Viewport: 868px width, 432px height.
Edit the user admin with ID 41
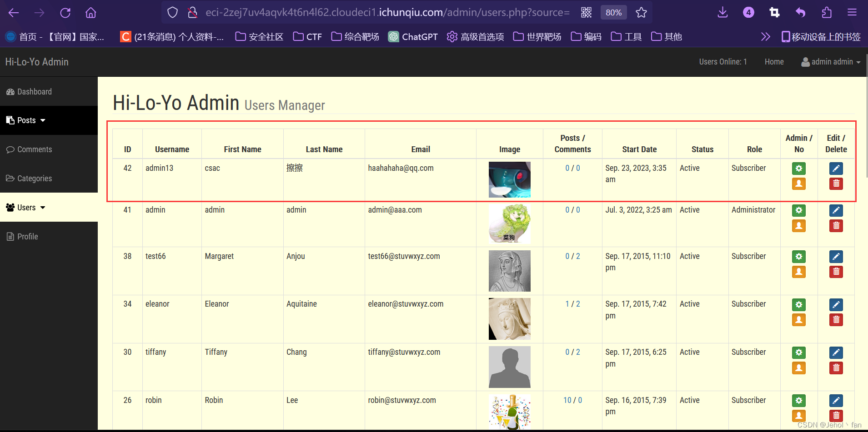(x=836, y=210)
